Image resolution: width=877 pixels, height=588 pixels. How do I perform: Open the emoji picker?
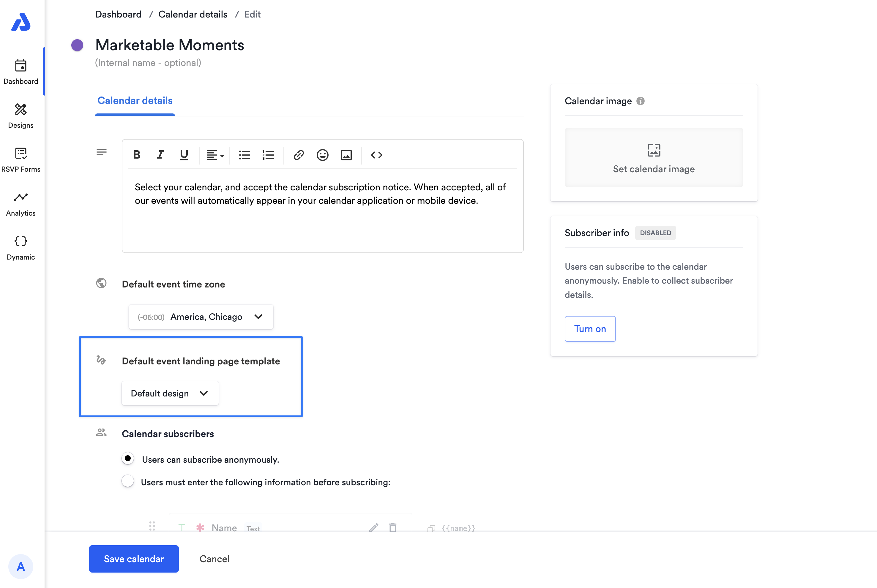[x=322, y=155]
